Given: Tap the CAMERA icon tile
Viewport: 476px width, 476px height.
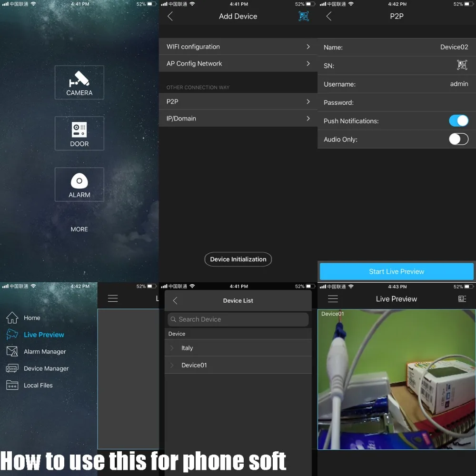Looking at the screenshot, I should [79, 82].
